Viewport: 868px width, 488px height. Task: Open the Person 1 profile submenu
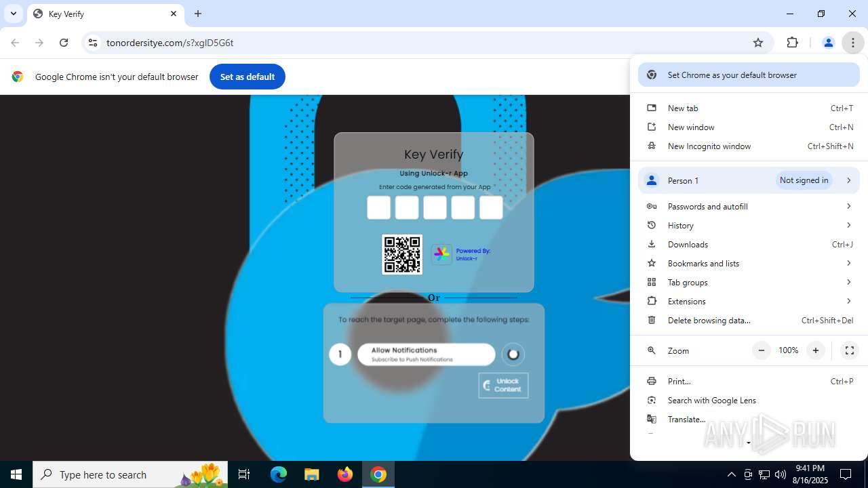(749, 180)
